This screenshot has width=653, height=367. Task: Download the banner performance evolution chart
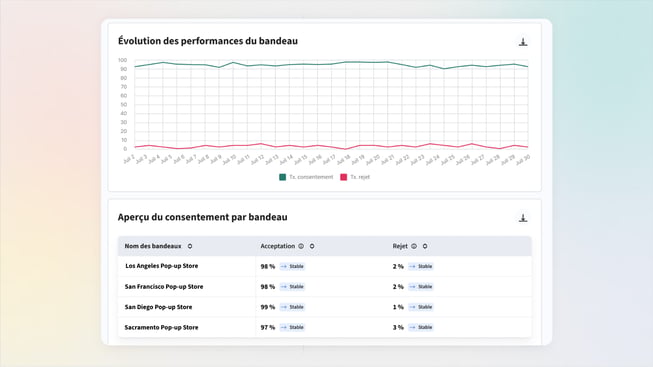click(523, 42)
